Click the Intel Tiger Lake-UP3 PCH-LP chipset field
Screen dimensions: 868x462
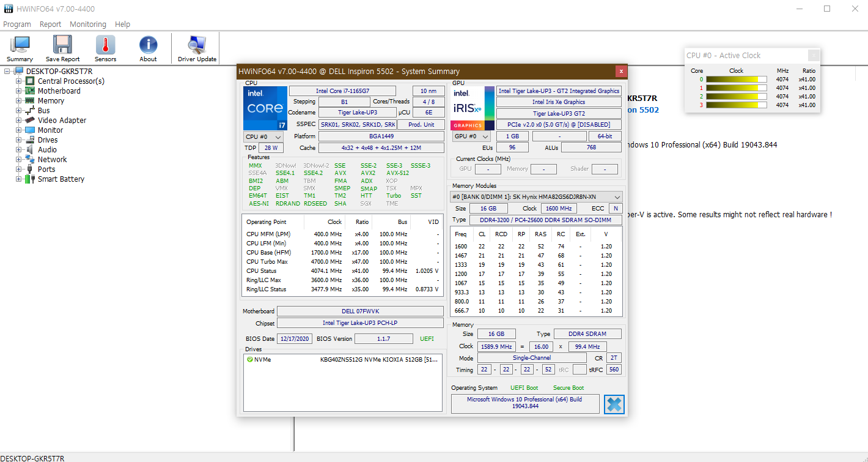360,323
